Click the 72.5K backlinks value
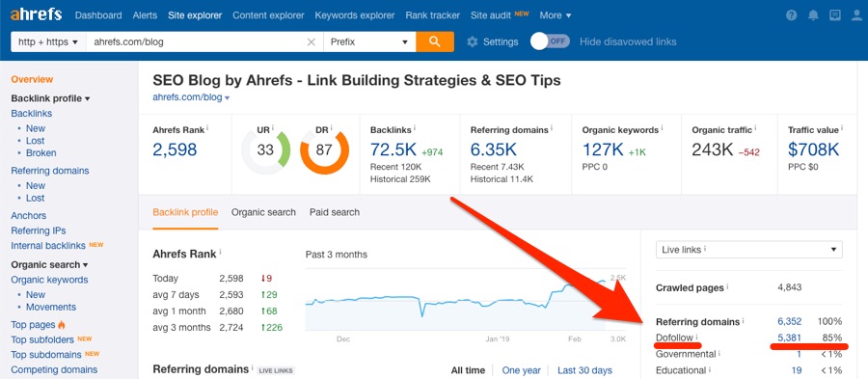This screenshot has height=379, width=868. [393, 149]
